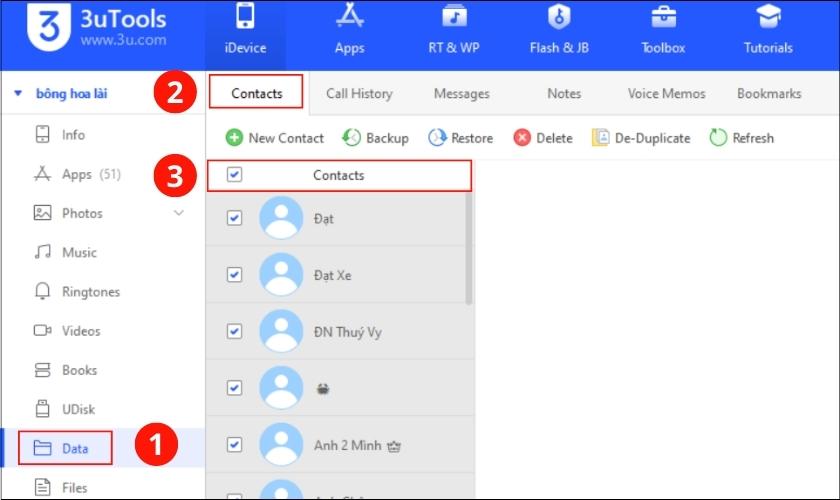Switch to the Bookmarks tab

pos(769,93)
